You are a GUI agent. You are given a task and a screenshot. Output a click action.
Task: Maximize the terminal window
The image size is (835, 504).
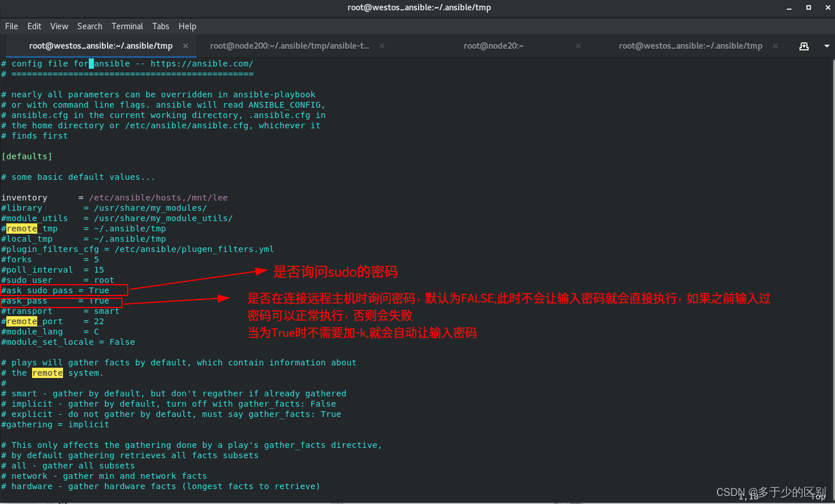click(809, 7)
